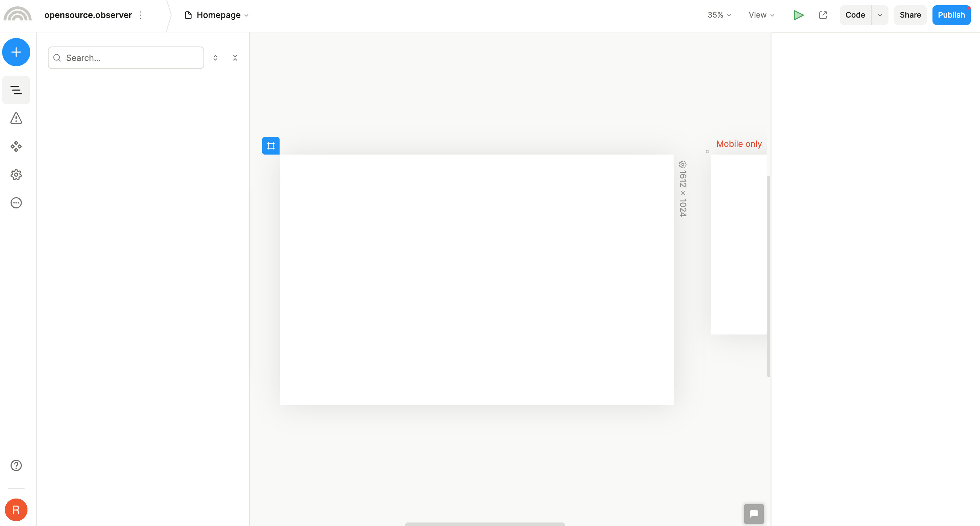Click the blue plus insert button
This screenshot has width=980, height=526.
click(x=16, y=52)
